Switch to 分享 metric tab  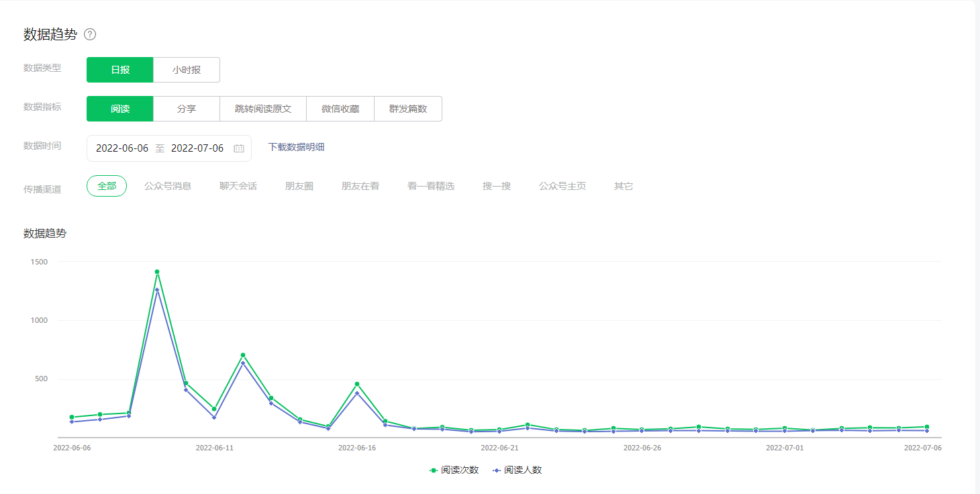[x=187, y=109]
